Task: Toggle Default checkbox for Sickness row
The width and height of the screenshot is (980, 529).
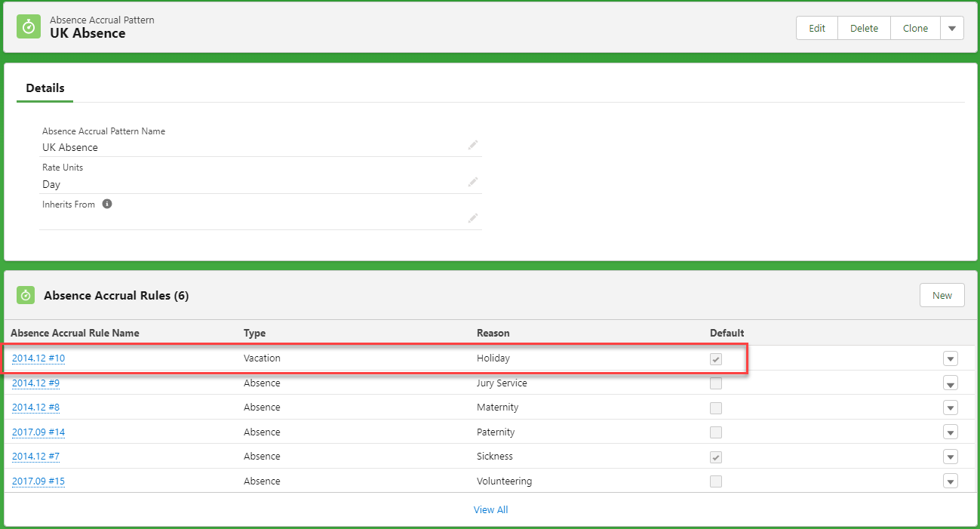Action: [716, 457]
